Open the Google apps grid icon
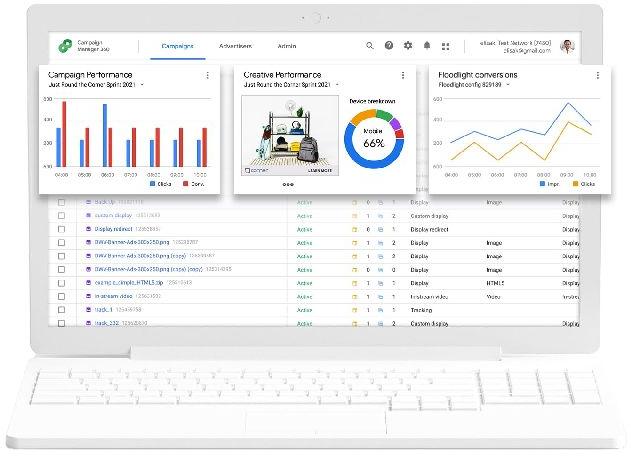 tap(445, 46)
